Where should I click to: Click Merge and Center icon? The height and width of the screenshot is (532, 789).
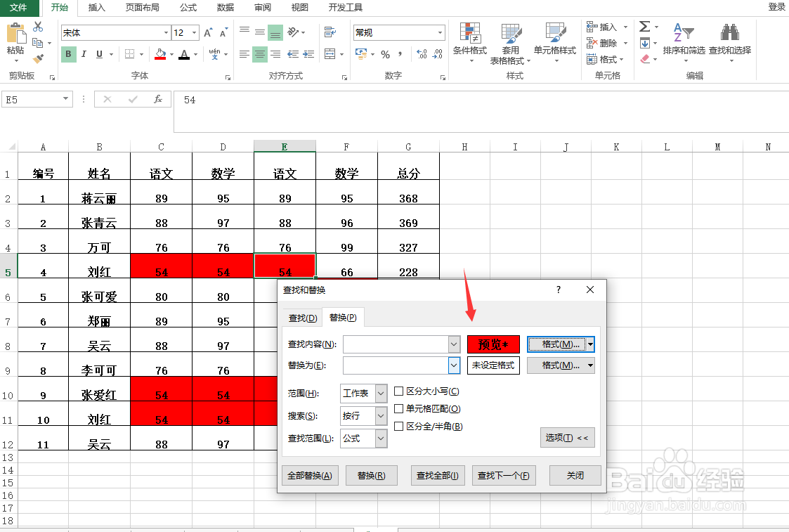coord(330,54)
